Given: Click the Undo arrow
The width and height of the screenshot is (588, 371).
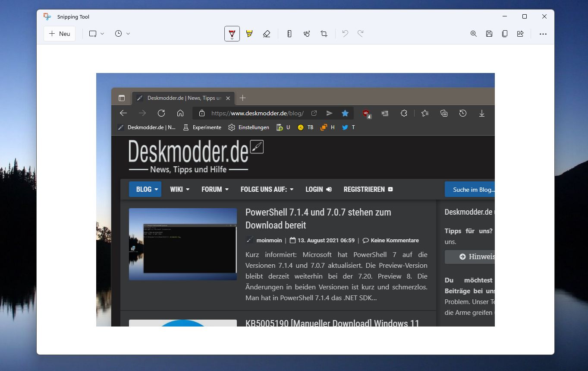Looking at the screenshot, I should [345, 34].
